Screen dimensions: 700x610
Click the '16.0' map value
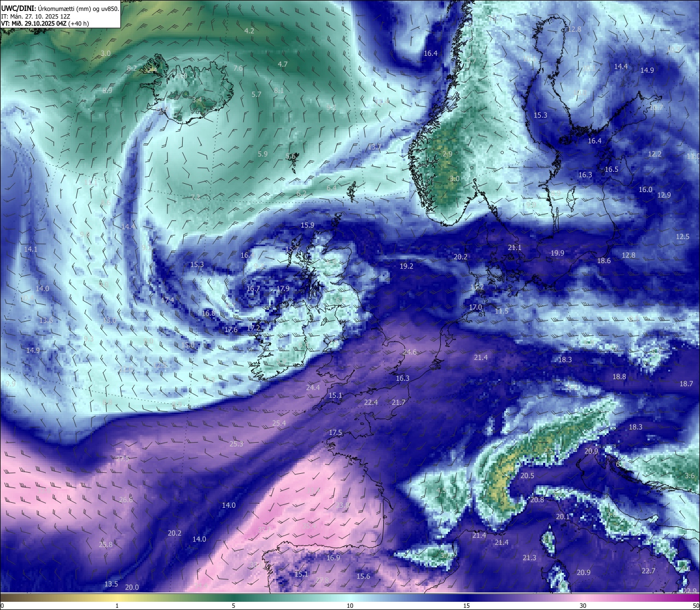pos(645,190)
